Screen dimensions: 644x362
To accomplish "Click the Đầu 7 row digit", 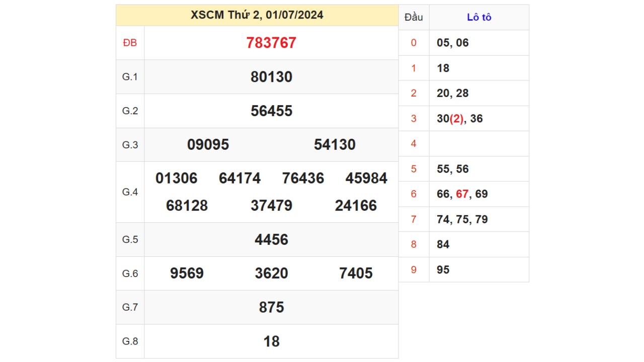I will [414, 219].
